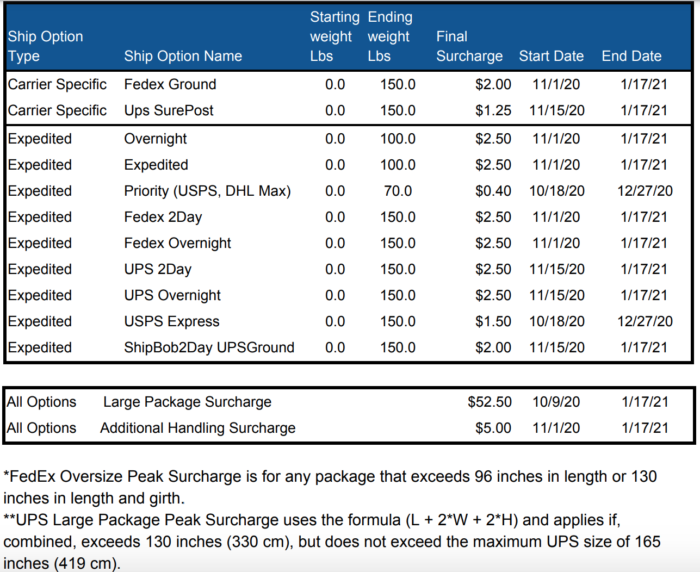Click the Ups SurePost option name

pyautogui.click(x=168, y=110)
